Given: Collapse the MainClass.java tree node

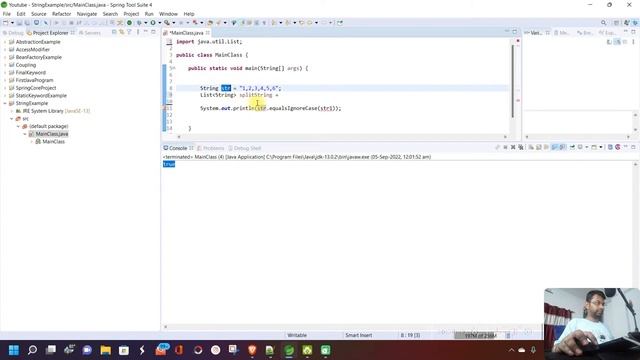Looking at the screenshot, I should click(x=25, y=134).
